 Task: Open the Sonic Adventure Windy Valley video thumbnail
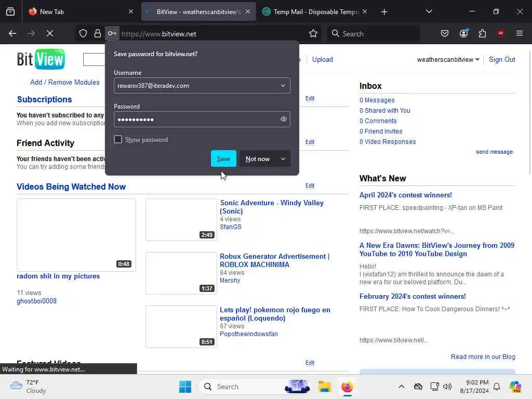point(181,220)
